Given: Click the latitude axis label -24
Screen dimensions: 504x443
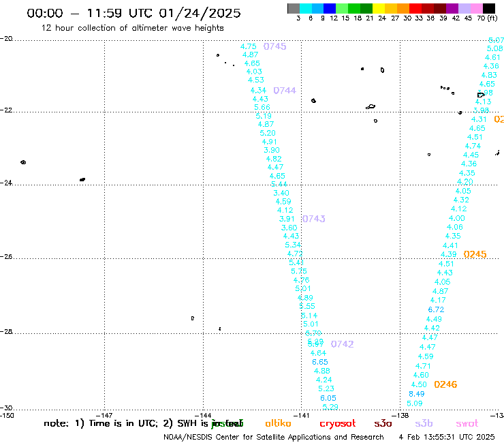Looking at the screenshot, I should pos(6,183).
